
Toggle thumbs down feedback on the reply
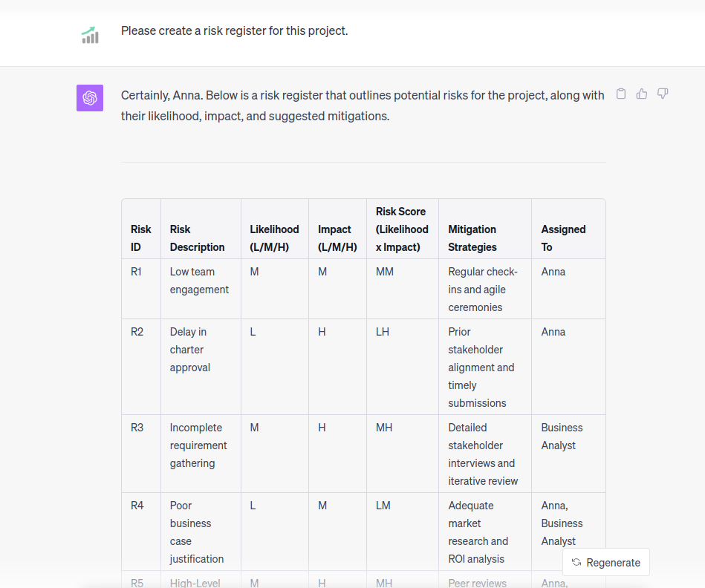point(663,94)
